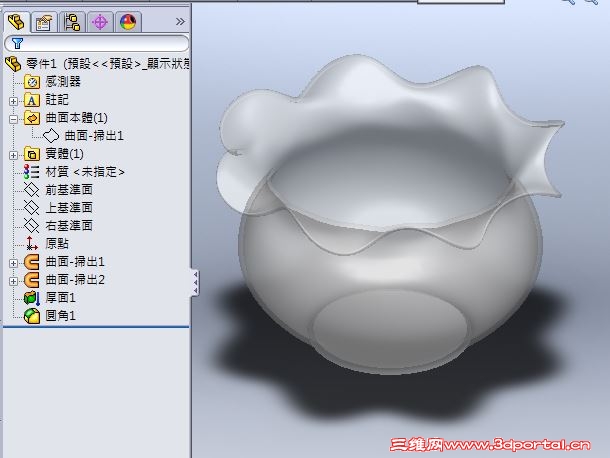Image resolution: width=610 pixels, height=458 pixels.
Task: Click the 實體(1) solid bodies folder icon
Action: pyautogui.click(x=32, y=154)
